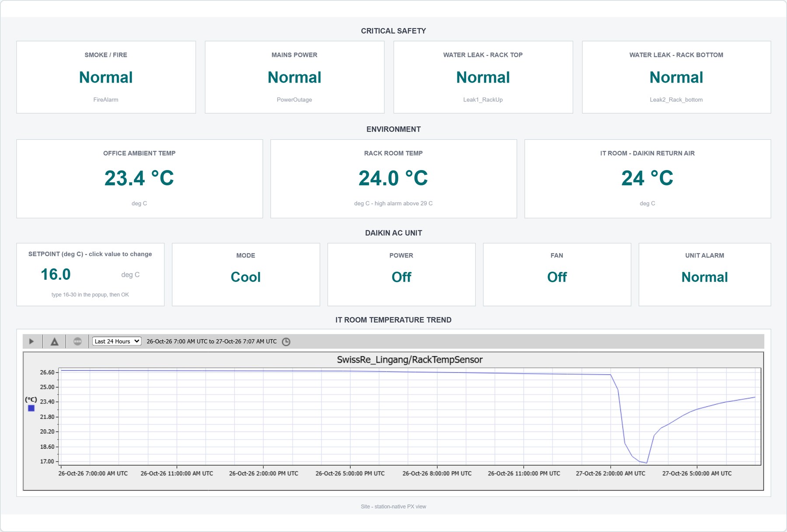The height and width of the screenshot is (532, 787).
Task: Click the 26-Oct-26 5:00:00 PM UTC axis label
Action: click(x=350, y=473)
